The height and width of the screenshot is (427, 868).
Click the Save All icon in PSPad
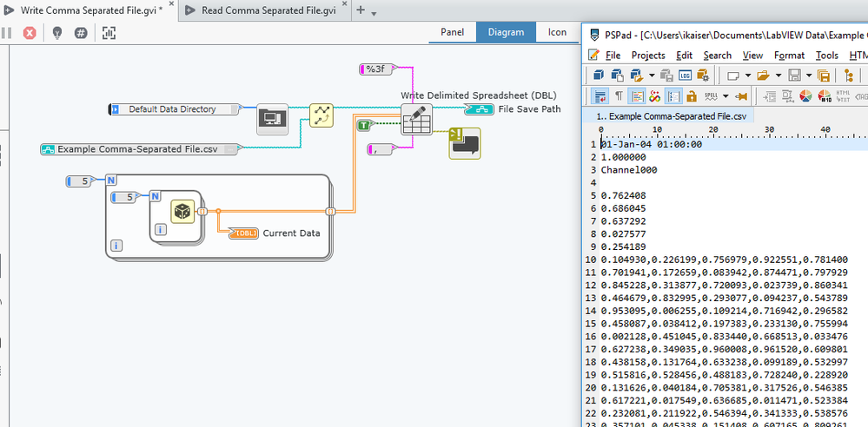823,75
